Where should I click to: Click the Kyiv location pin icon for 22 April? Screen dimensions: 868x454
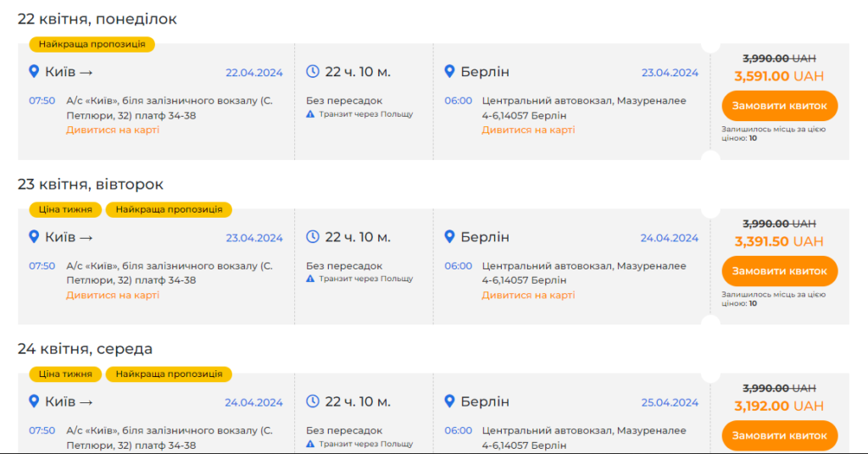click(x=34, y=72)
